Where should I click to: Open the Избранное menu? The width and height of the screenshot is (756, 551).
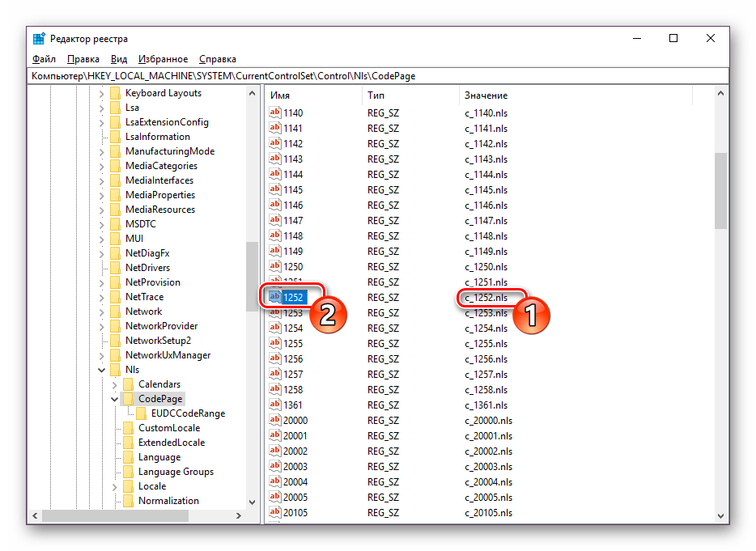coord(163,59)
